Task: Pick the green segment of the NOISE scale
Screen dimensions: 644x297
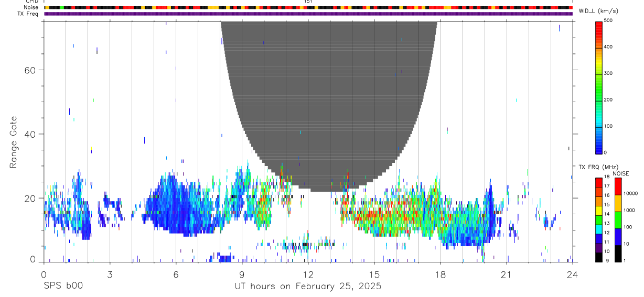Action: [618, 219]
